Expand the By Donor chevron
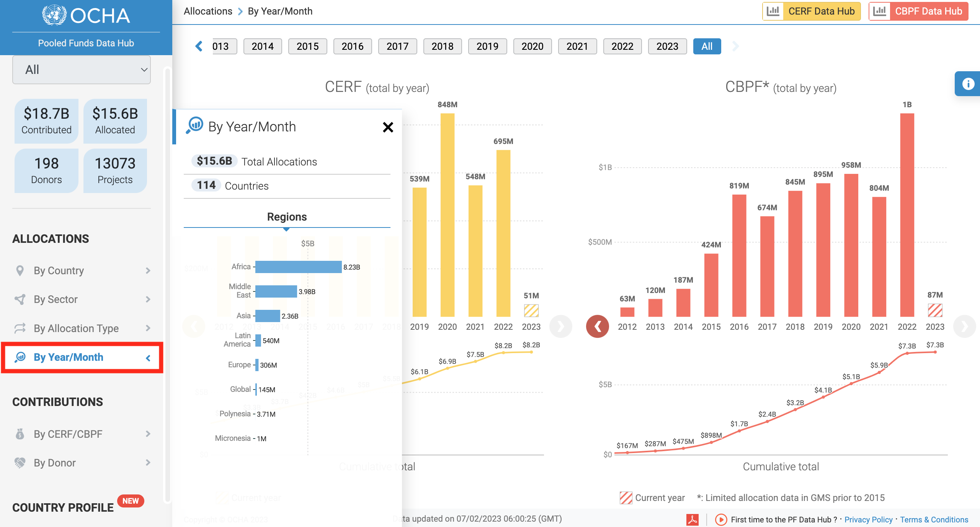 148,463
